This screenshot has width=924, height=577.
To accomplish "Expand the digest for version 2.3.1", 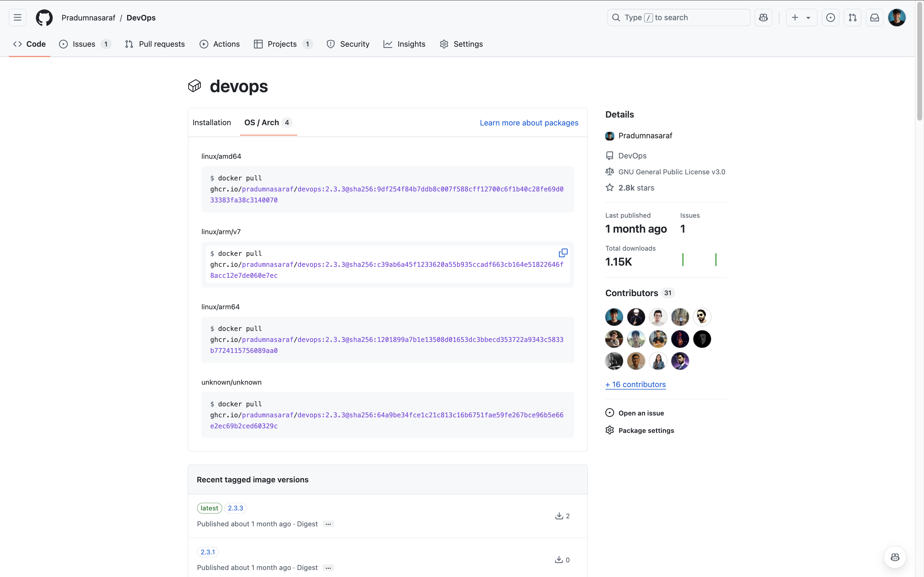I will (328, 568).
